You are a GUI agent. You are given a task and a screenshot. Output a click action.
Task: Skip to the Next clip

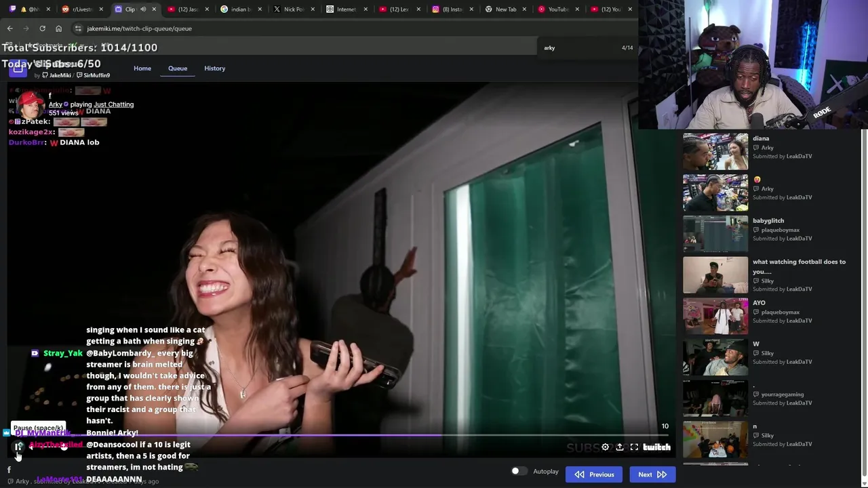(652, 474)
